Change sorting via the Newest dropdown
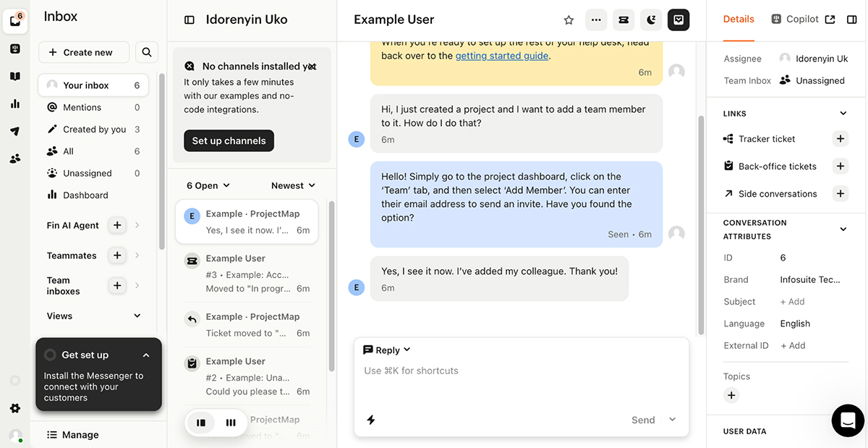Image resolution: width=868 pixels, height=448 pixels. pyautogui.click(x=292, y=185)
